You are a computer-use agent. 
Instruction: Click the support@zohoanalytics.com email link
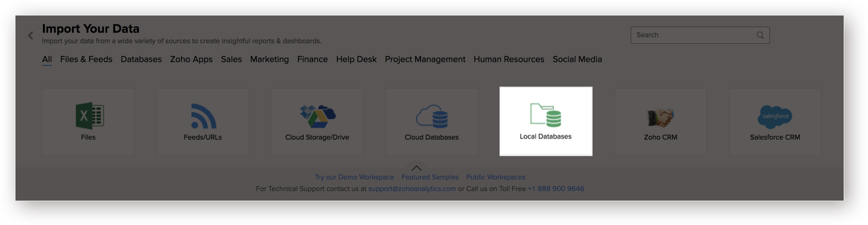[412, 189]
